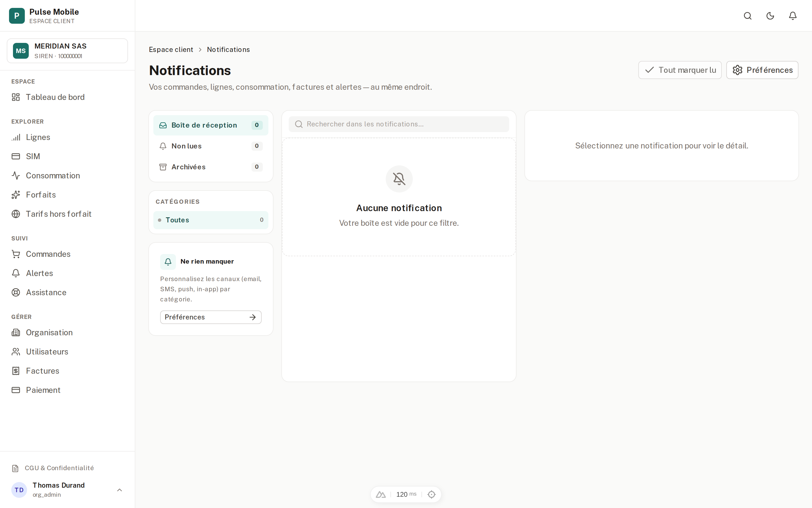The image size is (812, 508).
Task: Select Toutes category
Action: point(211,220)
